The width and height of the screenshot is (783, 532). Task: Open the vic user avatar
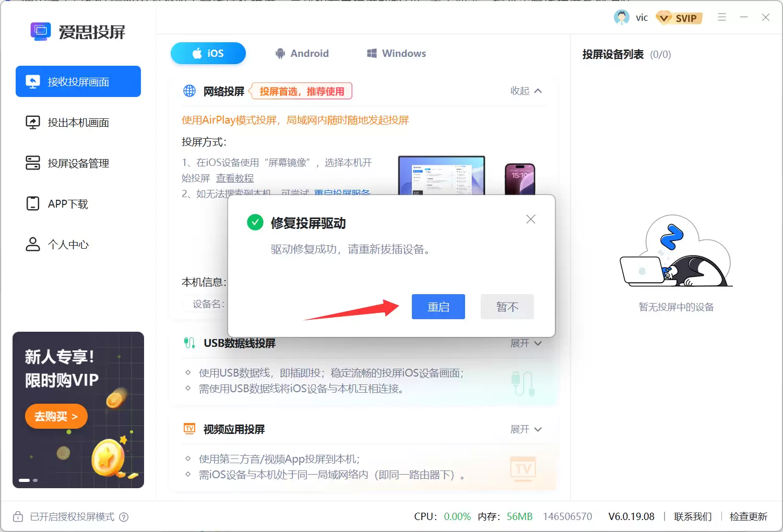click(622, 17)
